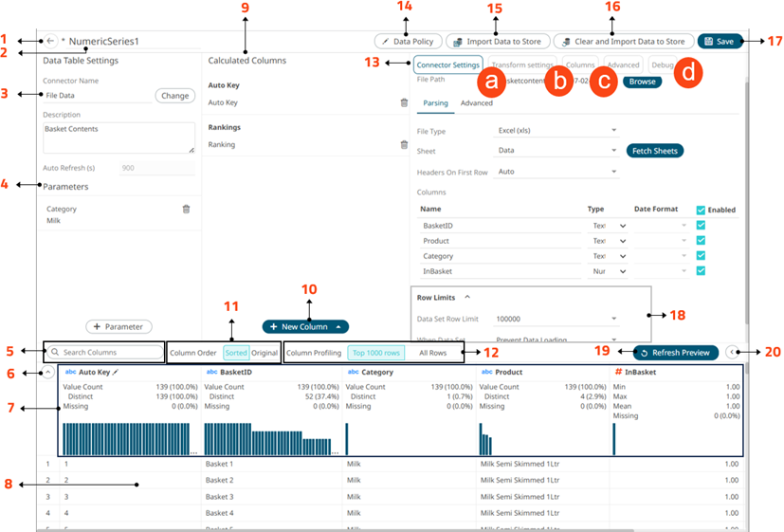Browse for a file path

coord(642,82)
